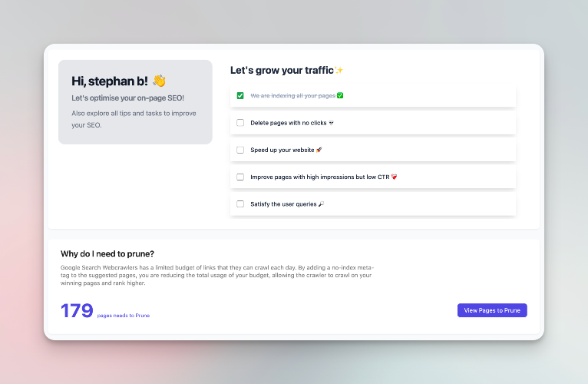This screenshot has height=384, width=588.
Task: Click the heart icon after 'low CTR'
Action: [394, 177]
